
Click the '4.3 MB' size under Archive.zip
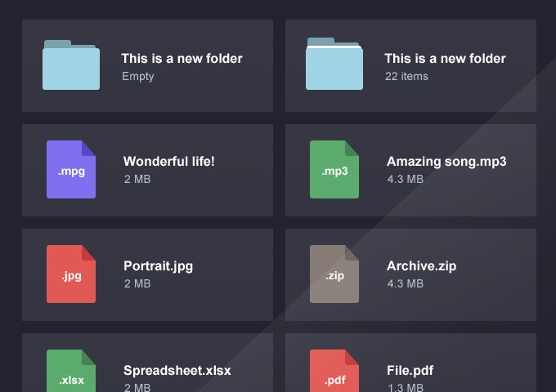click(x=406, y=283)
